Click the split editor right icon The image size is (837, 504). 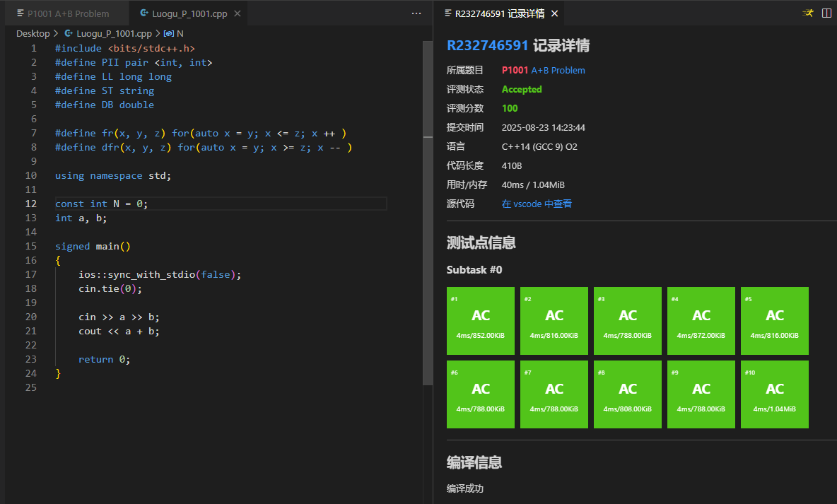[826, 13]
